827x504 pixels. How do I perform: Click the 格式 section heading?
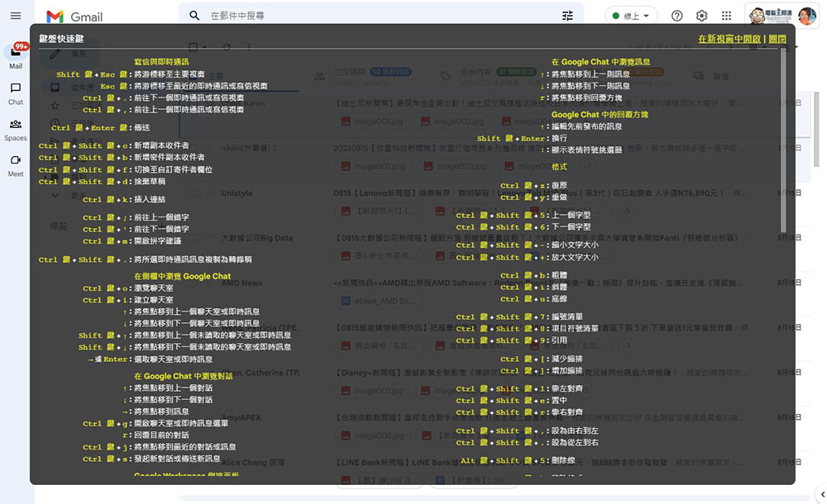[559, 167]
